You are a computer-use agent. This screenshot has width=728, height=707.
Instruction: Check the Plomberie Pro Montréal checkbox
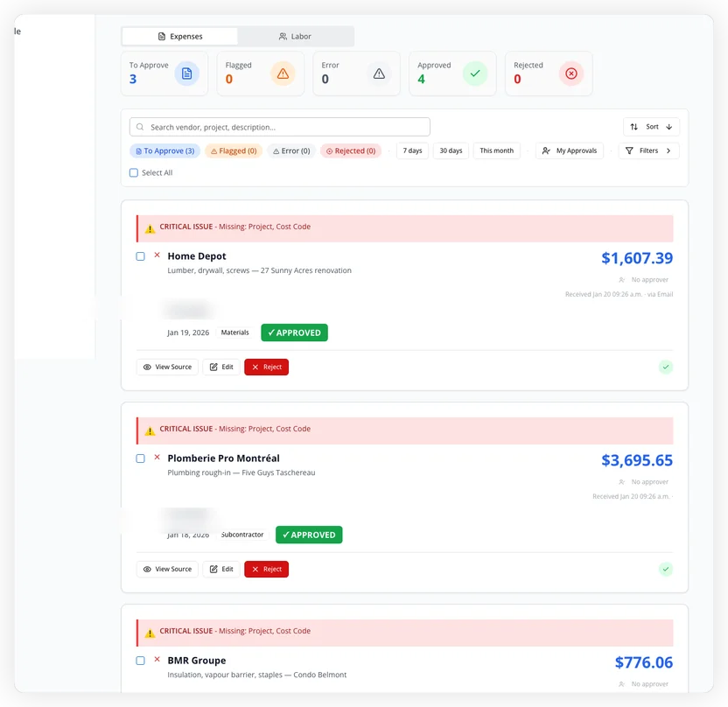(140, 458)
